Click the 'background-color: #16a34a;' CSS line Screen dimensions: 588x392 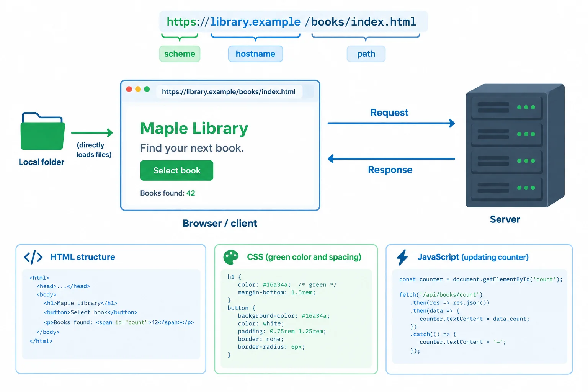284,316
